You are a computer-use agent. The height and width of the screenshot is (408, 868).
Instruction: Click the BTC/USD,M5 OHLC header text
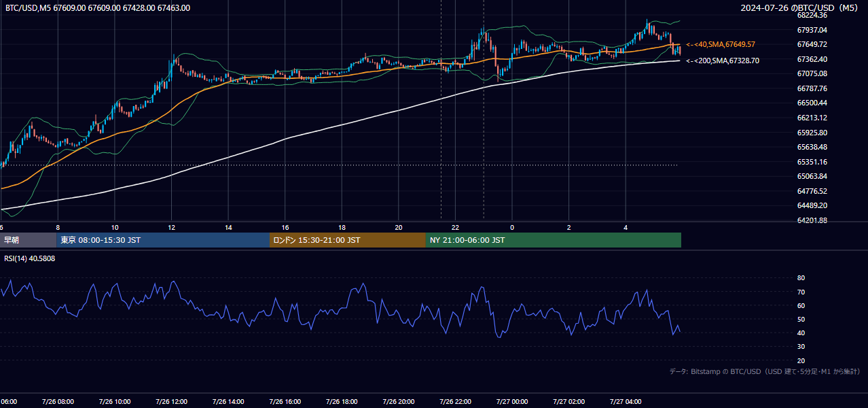[x=98, y=8]
